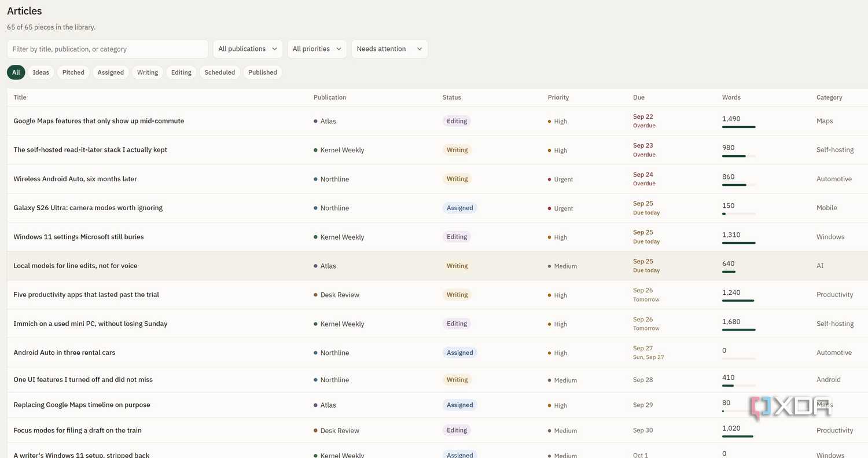868x458 pixels.
Task: Open "Windows 11 settings Microsoft still buries"
Action: point(79,237)
